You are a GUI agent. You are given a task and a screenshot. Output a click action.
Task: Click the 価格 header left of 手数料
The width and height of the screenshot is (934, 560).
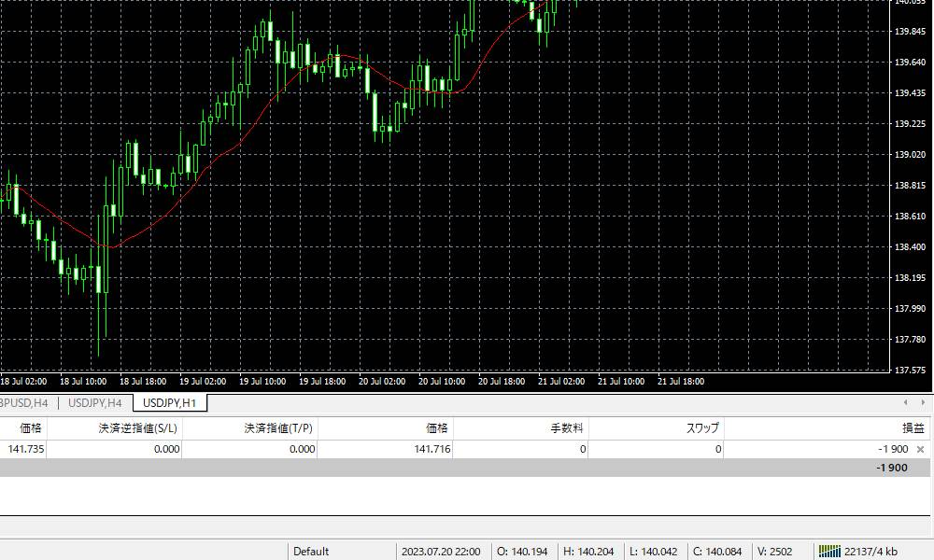click(437, 427)
